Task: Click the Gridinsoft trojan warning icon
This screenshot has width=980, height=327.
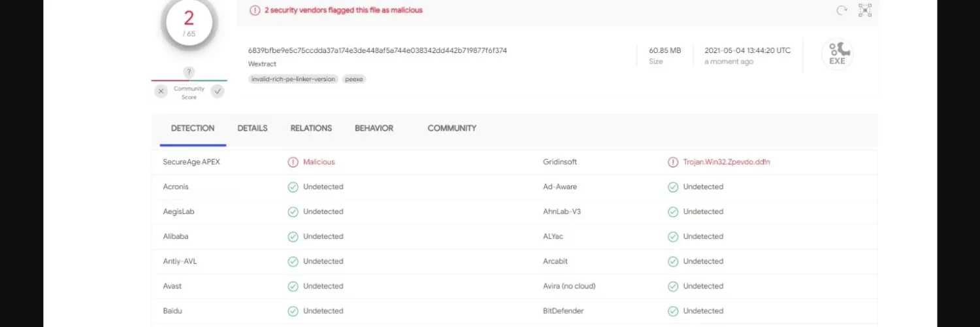Action: (673, 162)
